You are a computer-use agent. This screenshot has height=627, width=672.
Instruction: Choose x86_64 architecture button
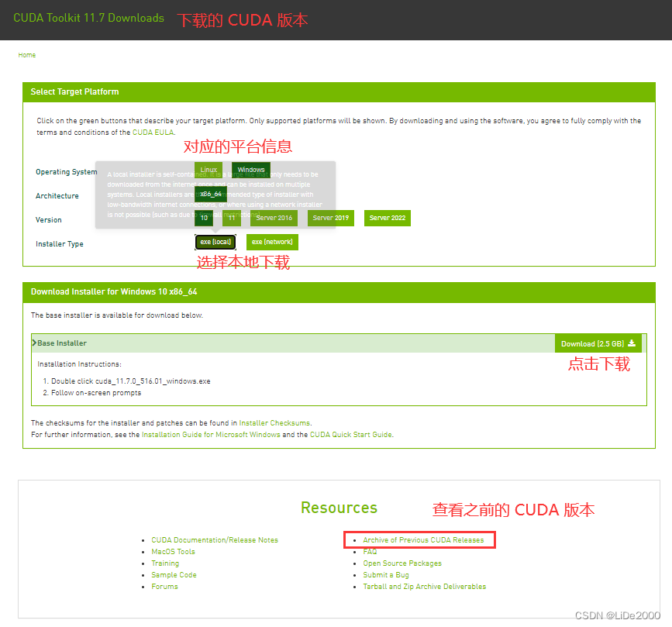(211, 194)
